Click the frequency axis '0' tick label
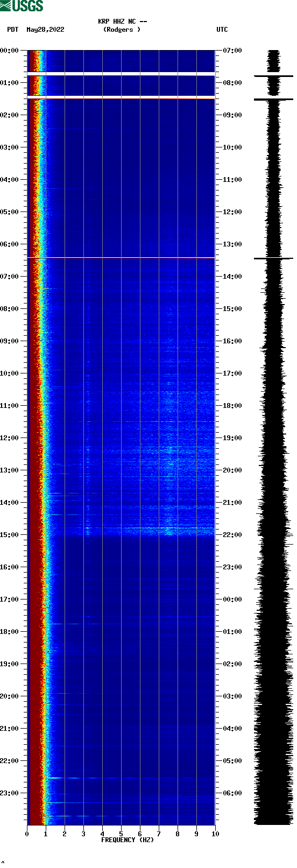Viewport: 297px width, 868px height. [27, 834]
